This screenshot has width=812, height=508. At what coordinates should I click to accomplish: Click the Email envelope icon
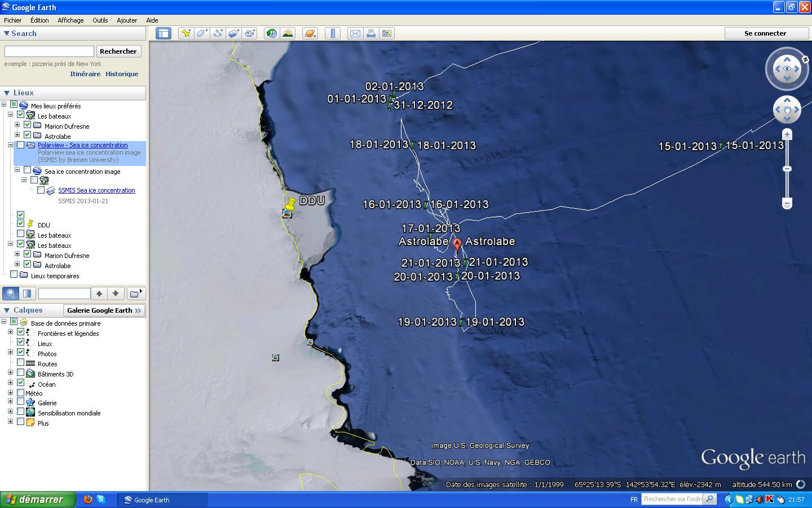pyautogui.click(x=355, y=33)
